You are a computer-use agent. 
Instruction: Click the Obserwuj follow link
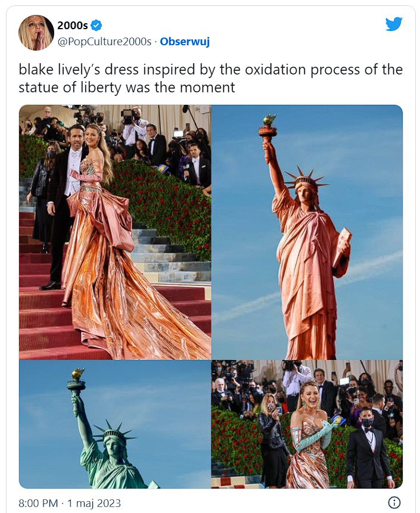coord(185,42)
